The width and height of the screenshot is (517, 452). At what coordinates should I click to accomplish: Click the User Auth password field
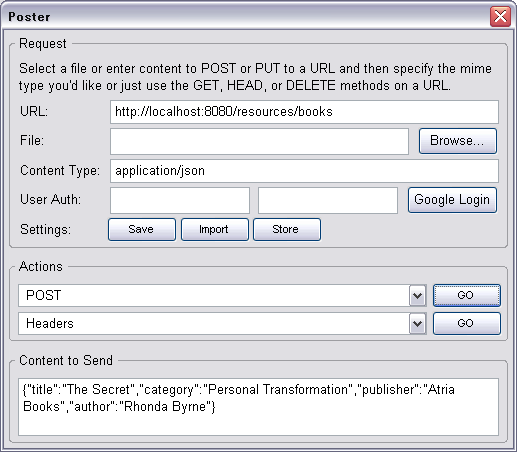(328, 200)
